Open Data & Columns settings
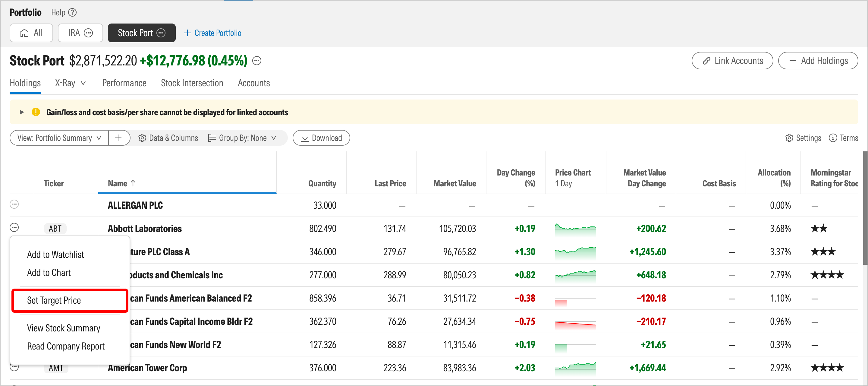Screen dimensions: 868x386 [168, 138]
